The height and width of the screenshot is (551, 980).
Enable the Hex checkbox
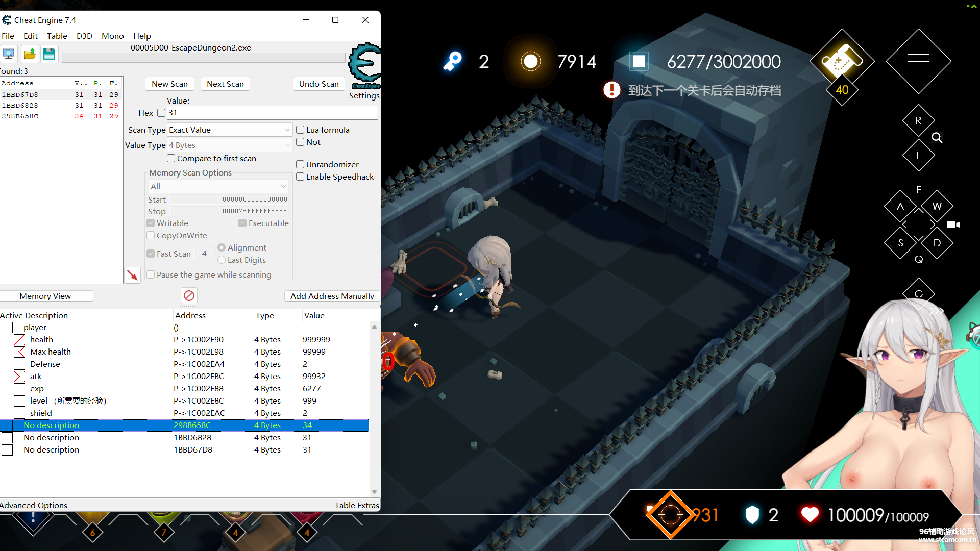pos(161,113)
